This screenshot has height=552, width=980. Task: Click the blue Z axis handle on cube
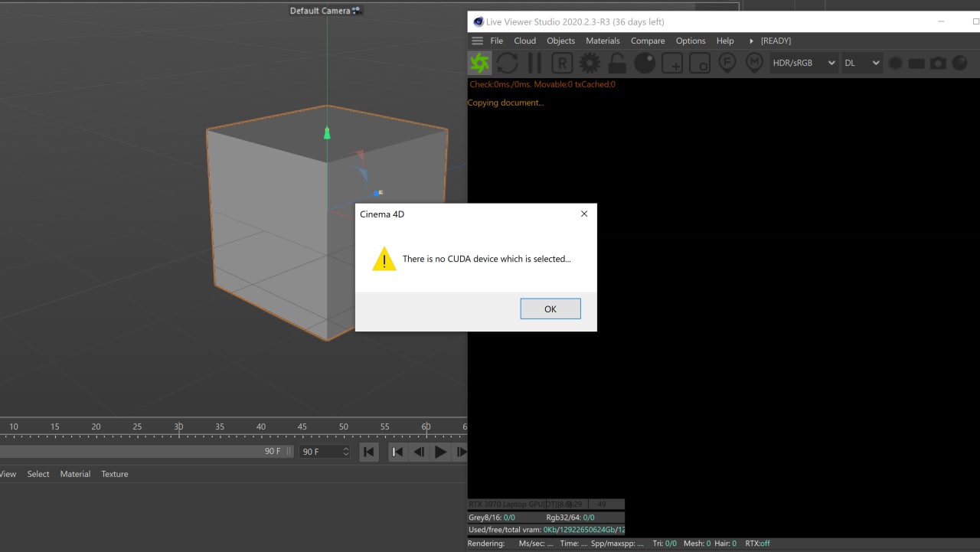click(377, 193)
